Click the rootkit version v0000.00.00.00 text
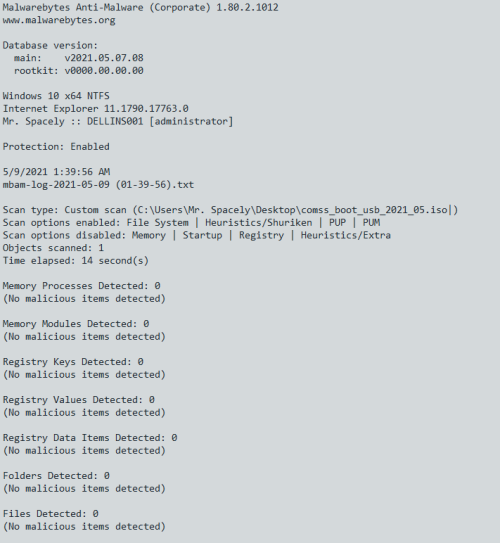The height and width of the screenshot is (543, 500). [104, 71]
